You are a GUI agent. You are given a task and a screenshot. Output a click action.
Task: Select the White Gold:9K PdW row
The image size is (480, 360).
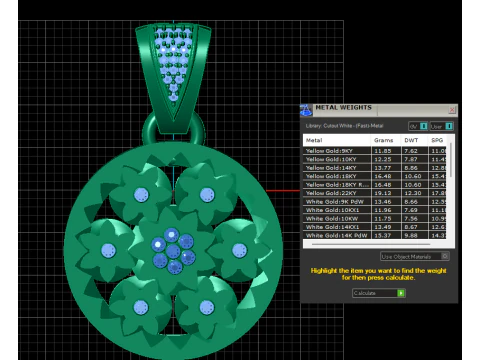click(x=375, y=202)
